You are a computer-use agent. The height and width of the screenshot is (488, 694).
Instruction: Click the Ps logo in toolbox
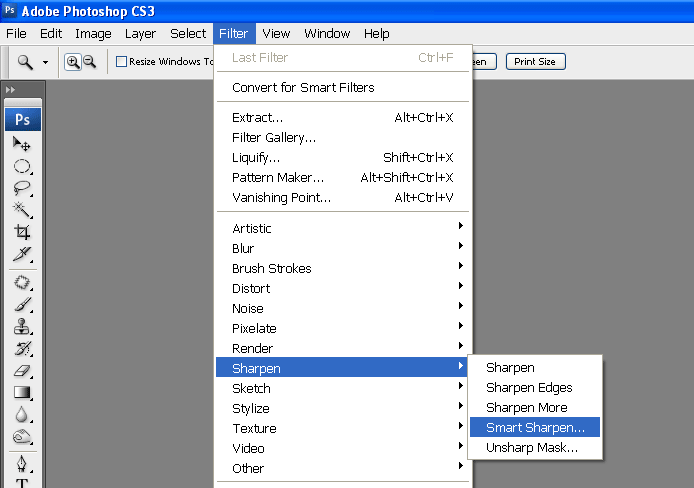click(x=23, y=119)
